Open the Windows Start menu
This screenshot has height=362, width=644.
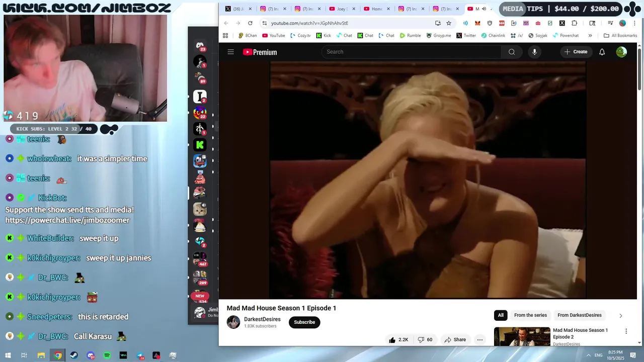point(8,355)
